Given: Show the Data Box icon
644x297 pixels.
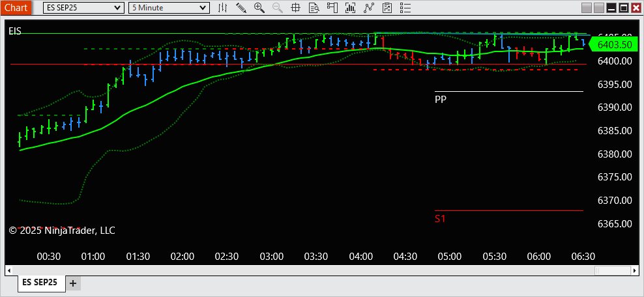Looking at the screenshot, I should pos(314,7).
